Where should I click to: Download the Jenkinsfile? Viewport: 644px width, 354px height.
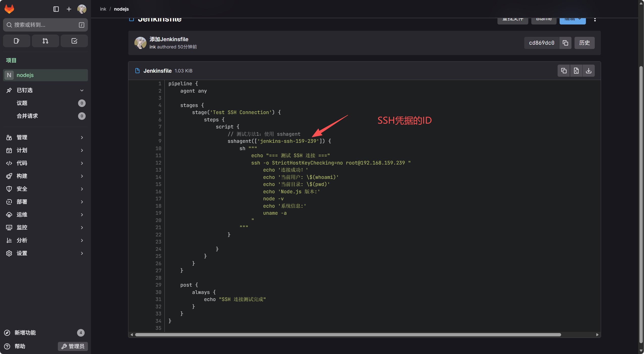pos(588,71)
